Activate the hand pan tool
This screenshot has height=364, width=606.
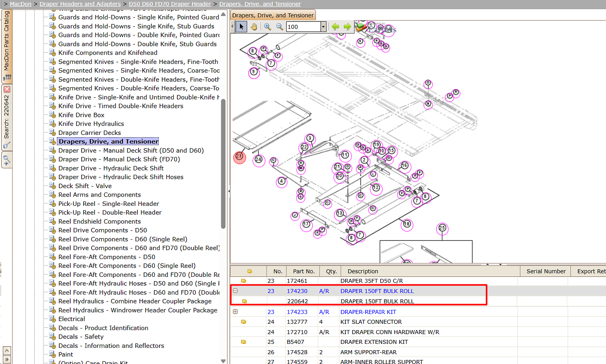[x=254, y=27]
